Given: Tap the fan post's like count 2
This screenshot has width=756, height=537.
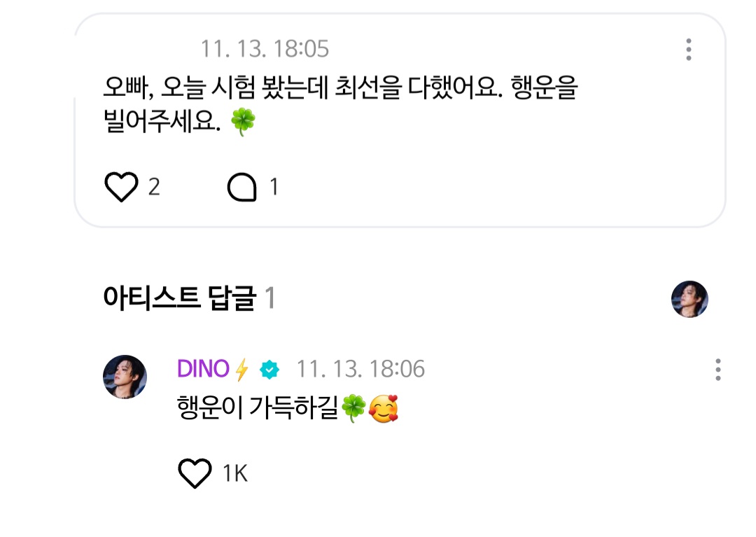Looking at the screenshot, I should click(154, 188).
